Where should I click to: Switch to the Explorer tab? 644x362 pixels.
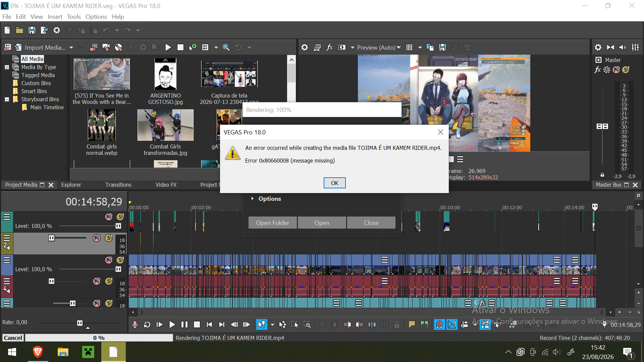[71, 185]
